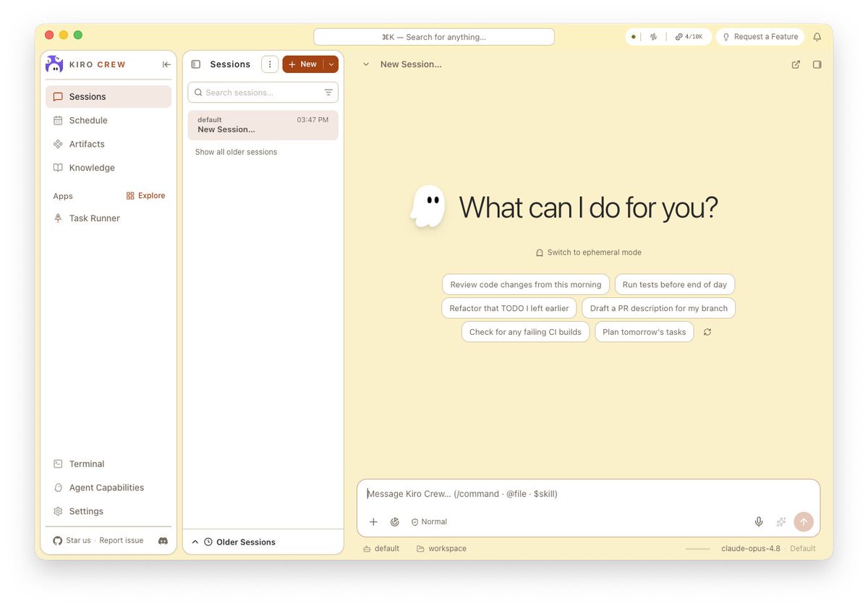
Task: Focus the Search for anything bar
Action: [434, 37]
